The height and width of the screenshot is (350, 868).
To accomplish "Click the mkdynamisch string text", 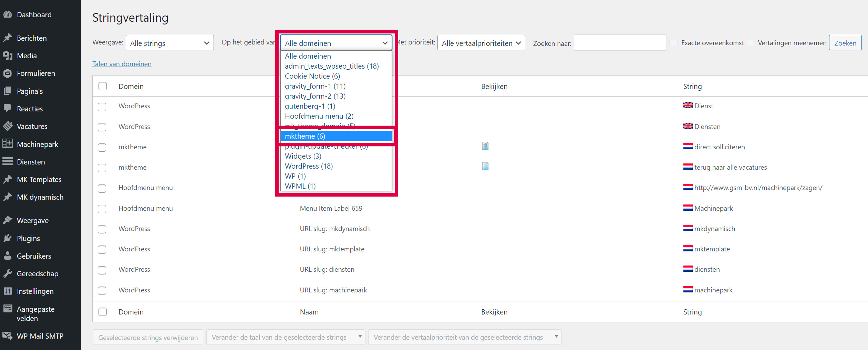I will coord(715,229).
